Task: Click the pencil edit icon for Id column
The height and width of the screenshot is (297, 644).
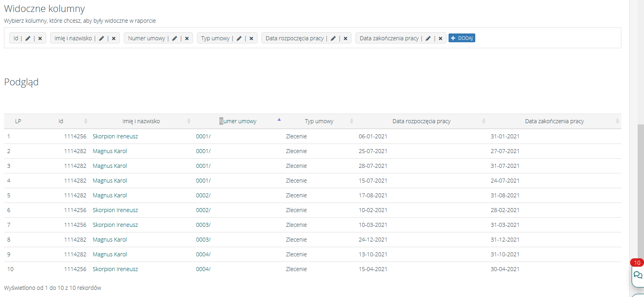Action: pos(28,38)
